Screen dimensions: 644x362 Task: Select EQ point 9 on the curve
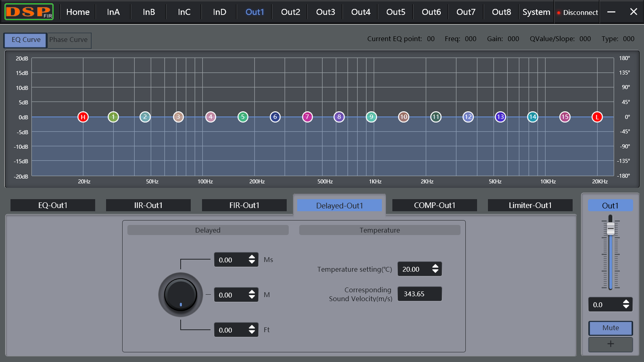point(371,117)
